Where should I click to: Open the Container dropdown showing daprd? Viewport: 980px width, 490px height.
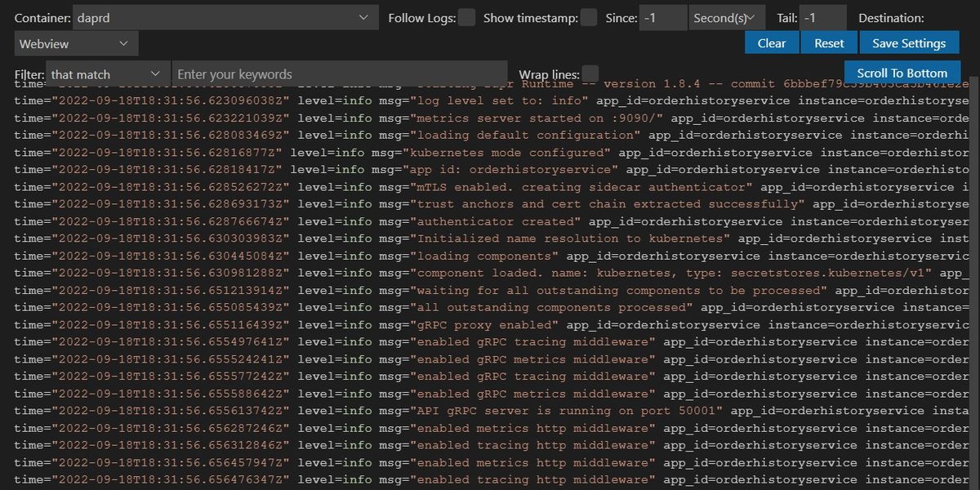pyautogui.click(x=225, y=17)
